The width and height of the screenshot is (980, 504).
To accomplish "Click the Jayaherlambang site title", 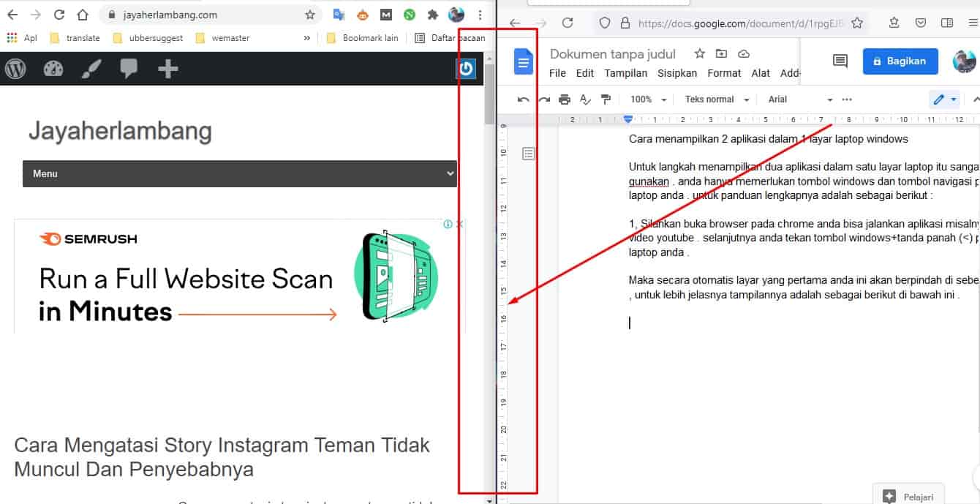I will 120,132.
